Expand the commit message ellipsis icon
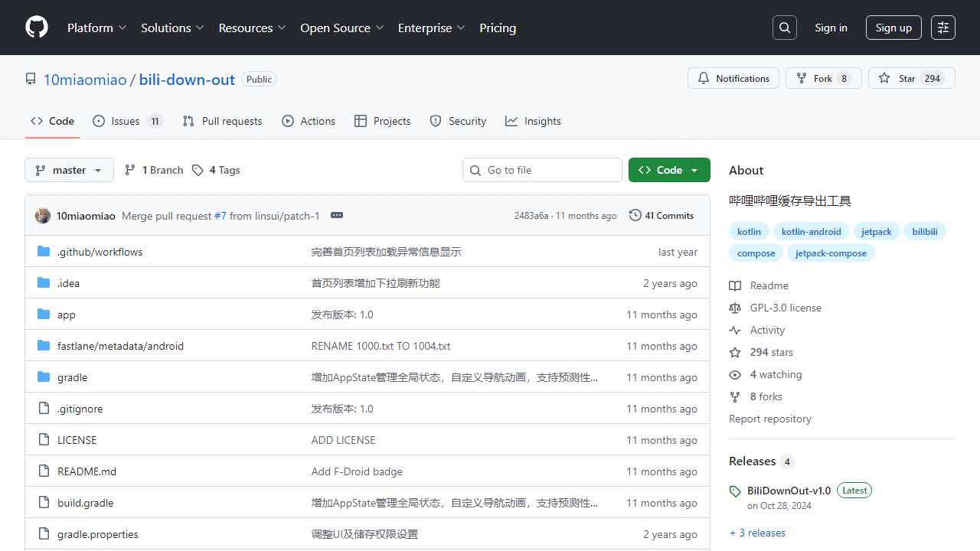The height and width of the screenshot is (551, 980). point(337,216)
